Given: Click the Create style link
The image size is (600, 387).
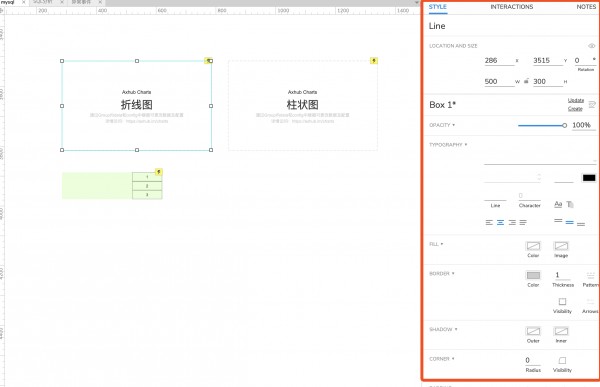Looking at the screenshot, I should [575, 109].
